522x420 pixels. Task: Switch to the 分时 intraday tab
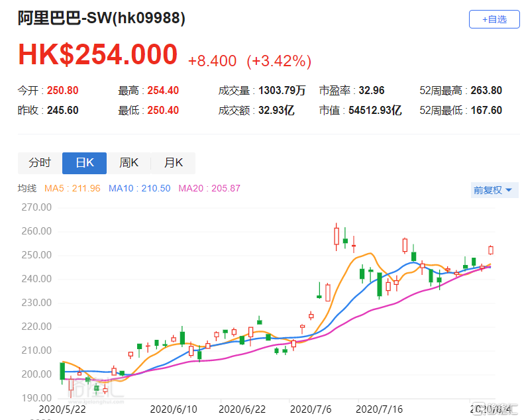40,163
